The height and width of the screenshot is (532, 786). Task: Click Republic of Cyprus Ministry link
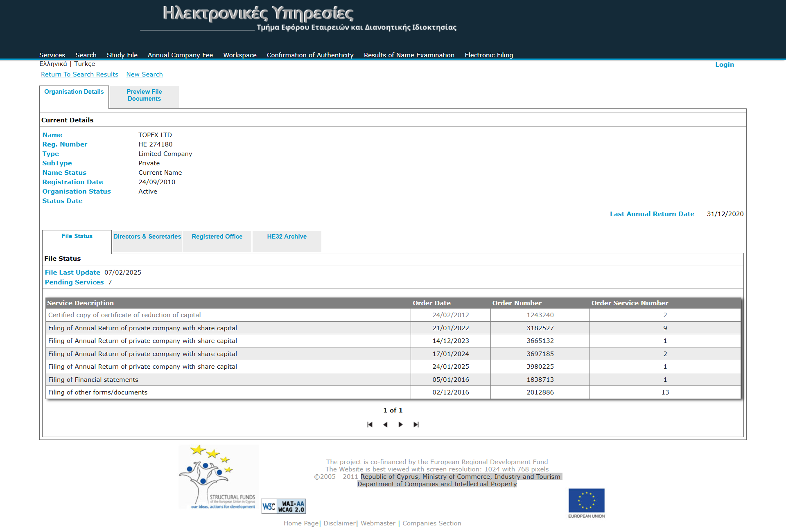pyautogui.click(x=461, y=477)
